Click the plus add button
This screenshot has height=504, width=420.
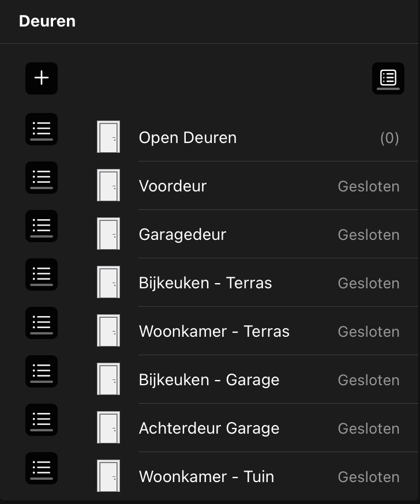click(x=42, y=78)
